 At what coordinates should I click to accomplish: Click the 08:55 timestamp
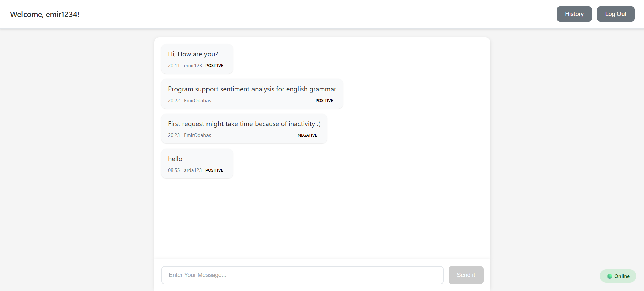click(x=174, y=170)
